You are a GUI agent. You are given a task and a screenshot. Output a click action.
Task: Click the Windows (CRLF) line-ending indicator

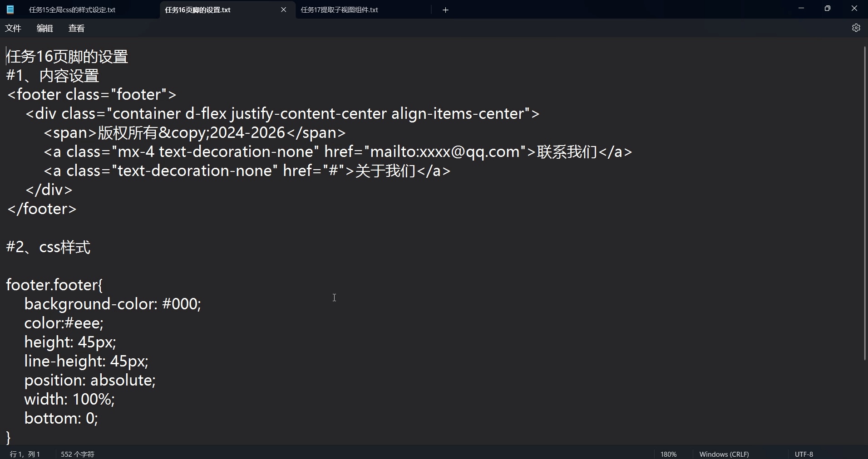click(x=724, y=454)
